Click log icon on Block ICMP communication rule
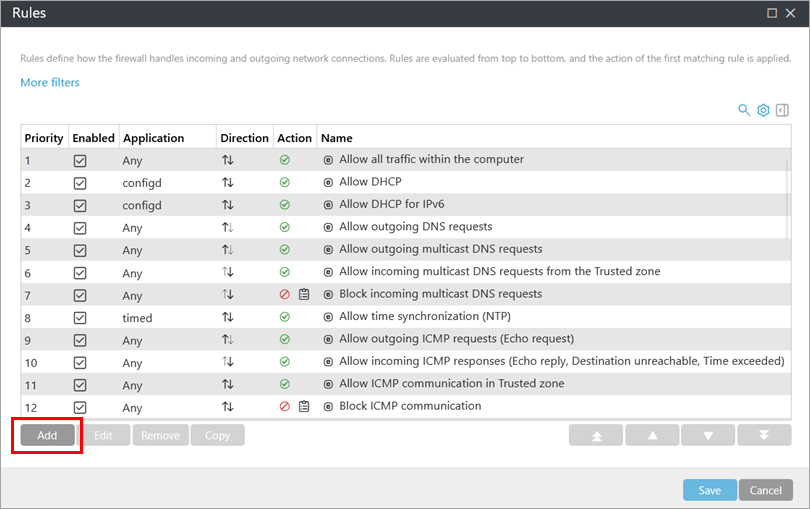The image size is (810, 509). tap(304, 407)
